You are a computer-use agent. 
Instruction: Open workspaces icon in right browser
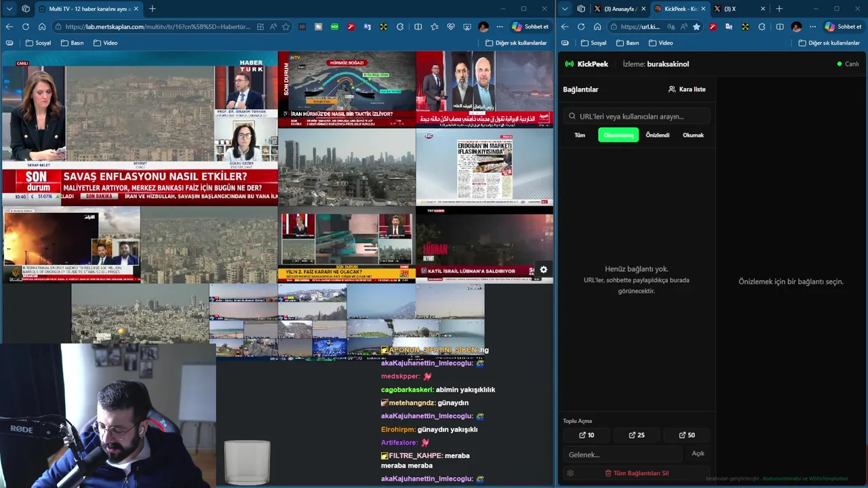coord(581,9)
